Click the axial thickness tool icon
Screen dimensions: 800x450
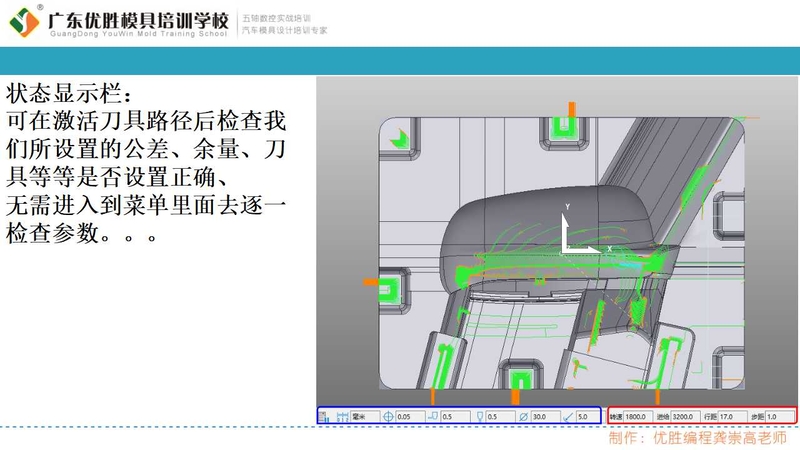480,417
